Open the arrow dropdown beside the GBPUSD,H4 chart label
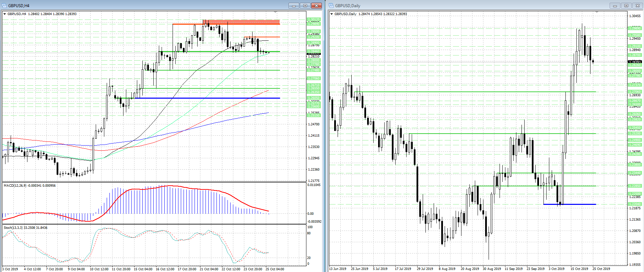Image resolution: width=644 pixels, height=272 pixels. [4, 14]
